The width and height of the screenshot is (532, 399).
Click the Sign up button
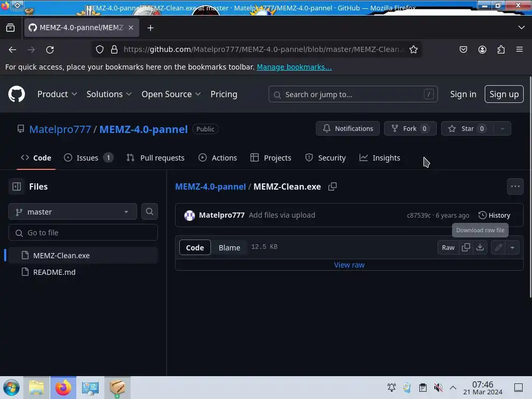504,94
